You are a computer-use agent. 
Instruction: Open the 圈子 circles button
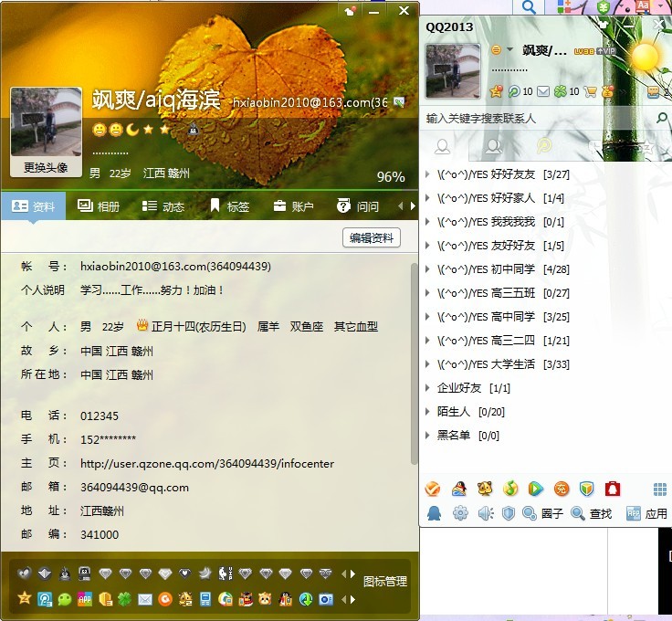pyautogui.click(x=543, y=513)
